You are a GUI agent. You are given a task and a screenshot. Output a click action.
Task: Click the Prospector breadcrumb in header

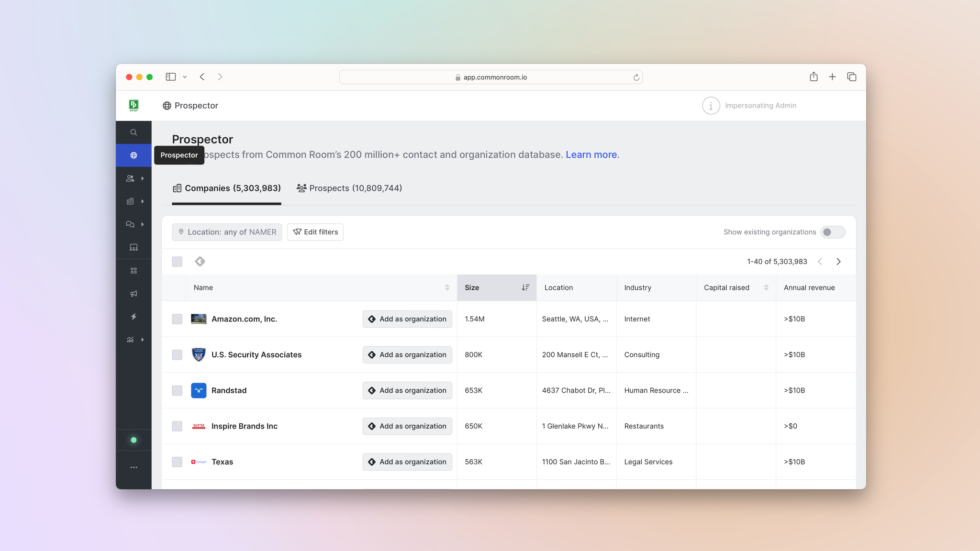190,106
